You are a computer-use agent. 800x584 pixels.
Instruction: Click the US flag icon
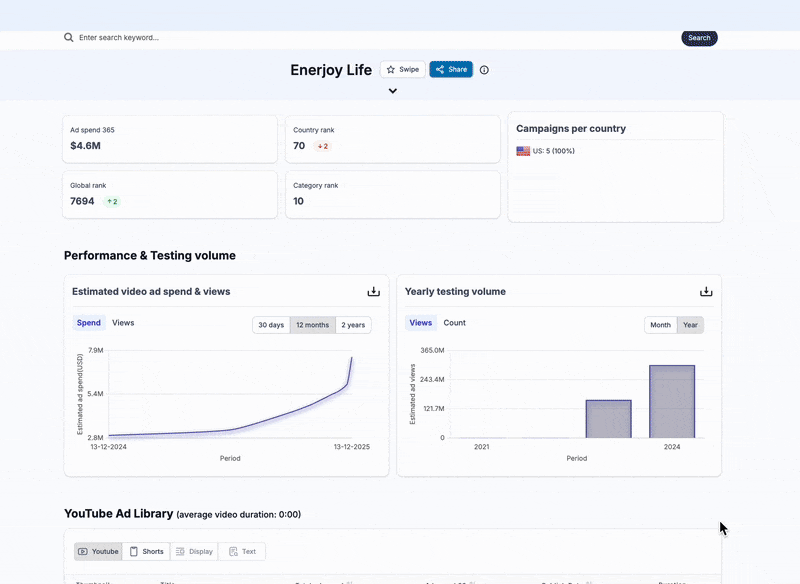point(523,151)
